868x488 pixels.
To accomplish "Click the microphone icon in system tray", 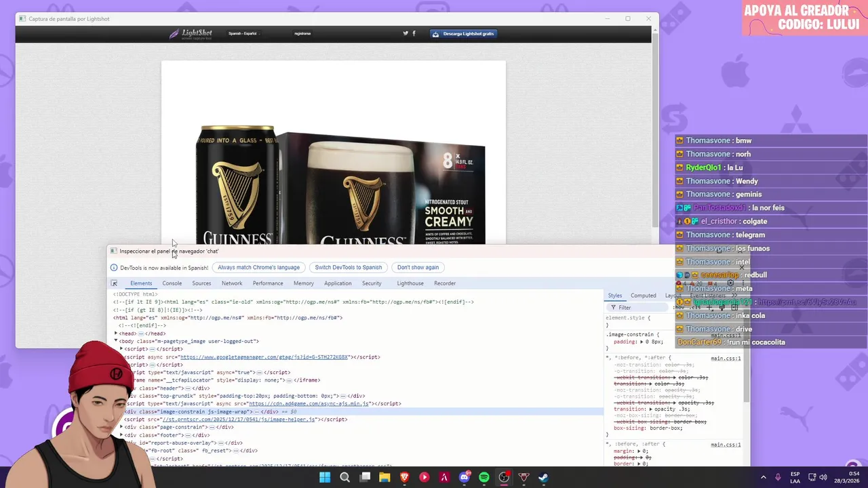I will pyautogui.click(x=778, y=477).
